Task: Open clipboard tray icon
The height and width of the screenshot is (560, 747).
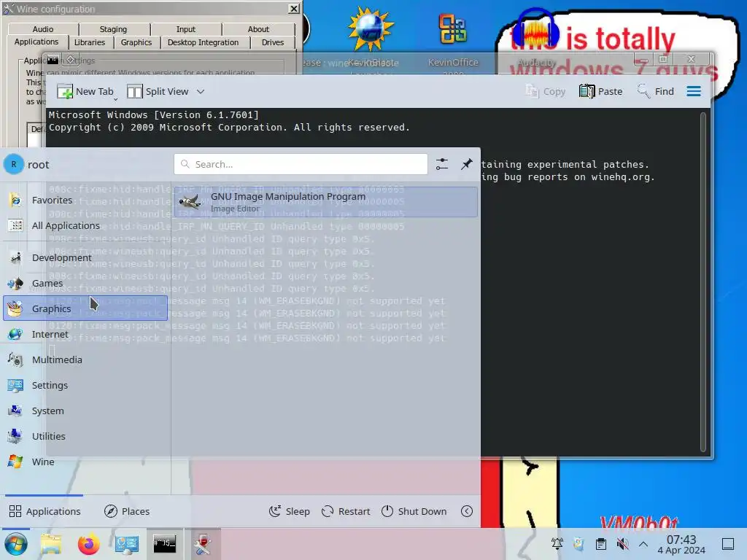Action: click(601, 543)
